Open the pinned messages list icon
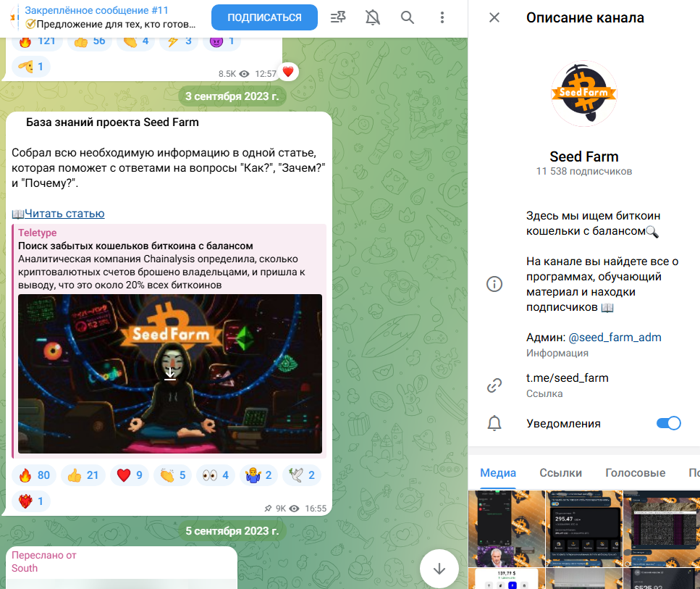 pos(338,17)
